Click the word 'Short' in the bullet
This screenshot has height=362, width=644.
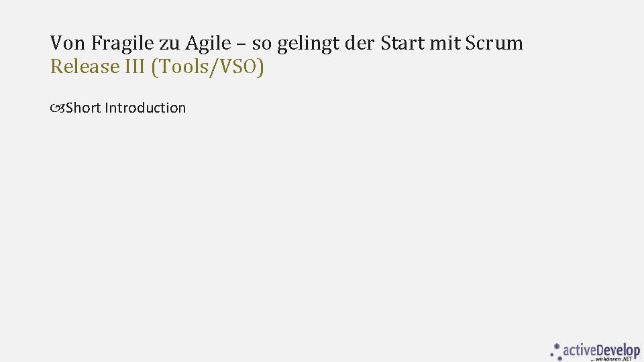[83, 108]
